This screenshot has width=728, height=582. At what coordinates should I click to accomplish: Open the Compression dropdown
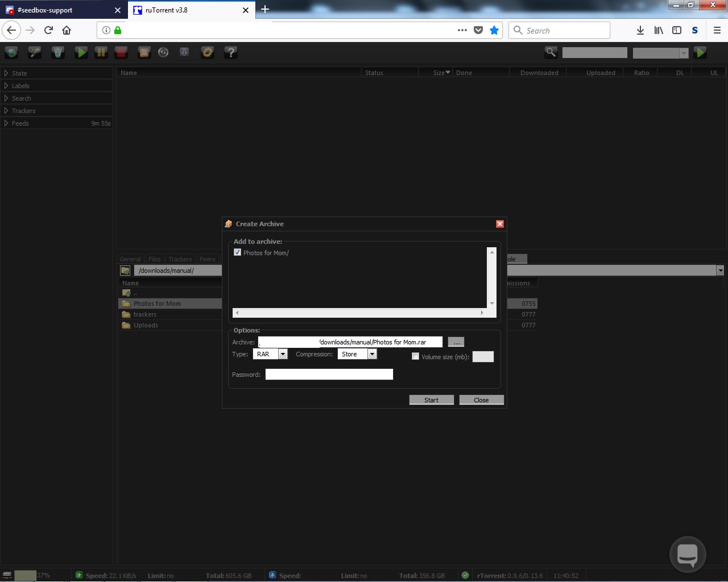[372, 354]
